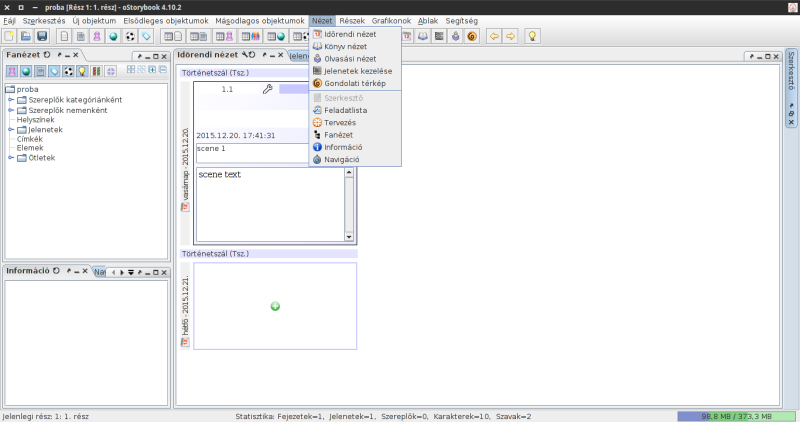
Task: Click the scene text scrollbar up arrow
Action: [x=349, y=172]
